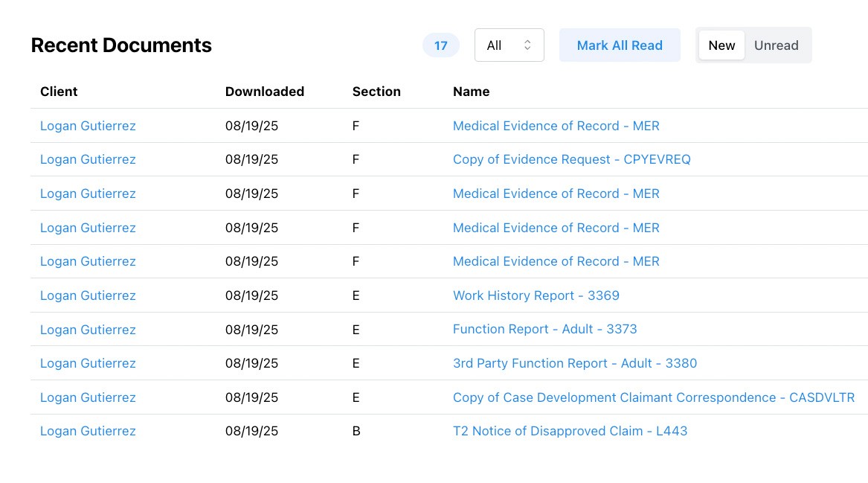
Task: Open Copy of Case Development Claimant Correspondence
Action: coord(653,397)
